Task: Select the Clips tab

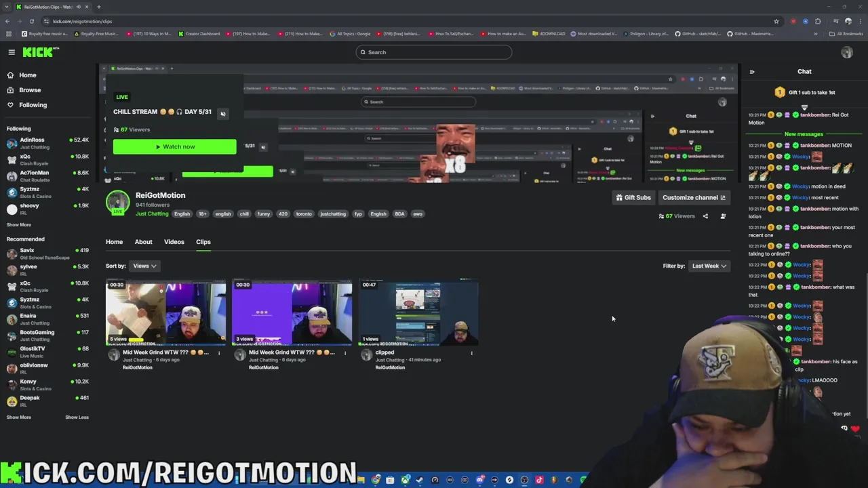Action: tap(203, 242)
